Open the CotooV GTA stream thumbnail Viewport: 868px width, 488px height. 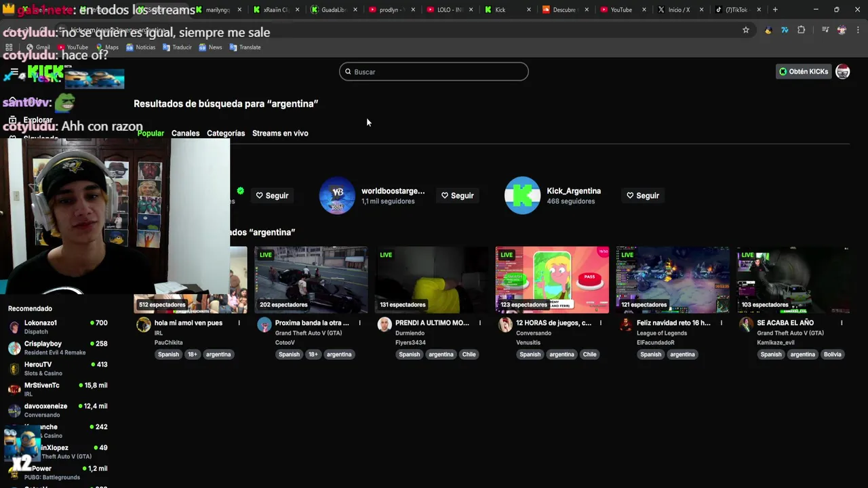tap(311, 279)
